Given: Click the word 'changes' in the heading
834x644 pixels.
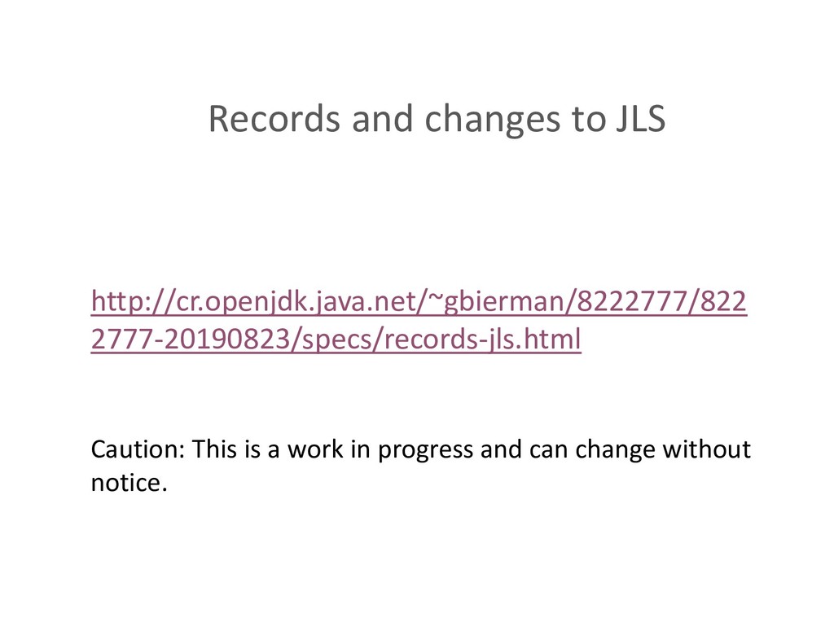Looking at the screenshot, I should (492, 119).
